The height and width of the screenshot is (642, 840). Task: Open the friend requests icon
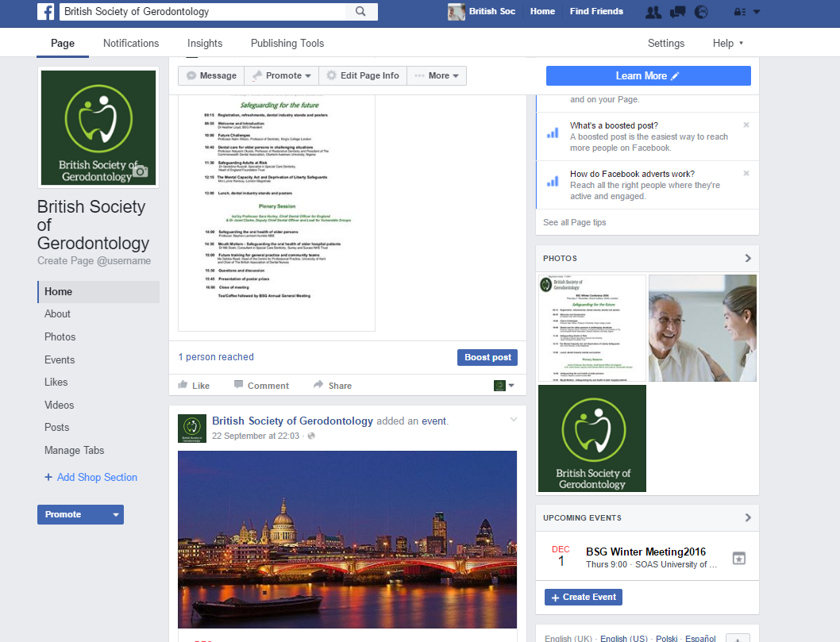click(x=653, y=12)
